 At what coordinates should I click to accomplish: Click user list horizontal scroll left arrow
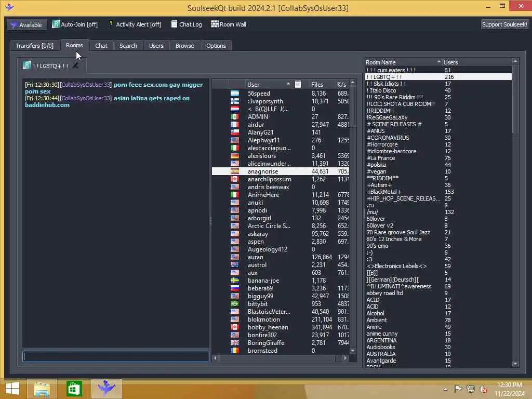(x=215, y=358)
